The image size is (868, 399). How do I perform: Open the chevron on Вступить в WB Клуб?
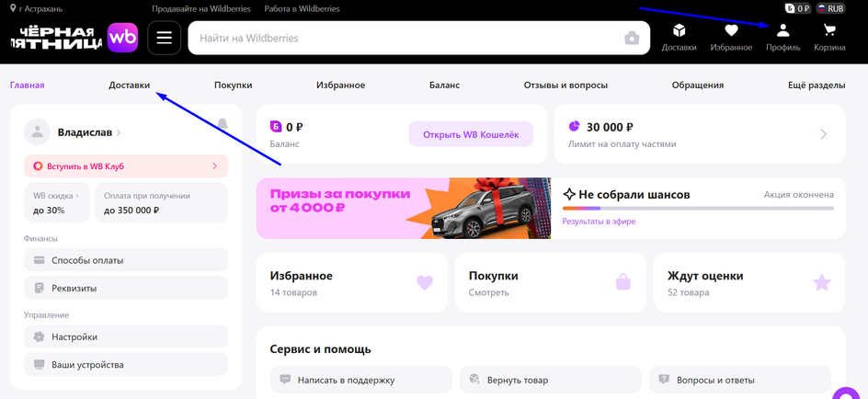point(215,165)
